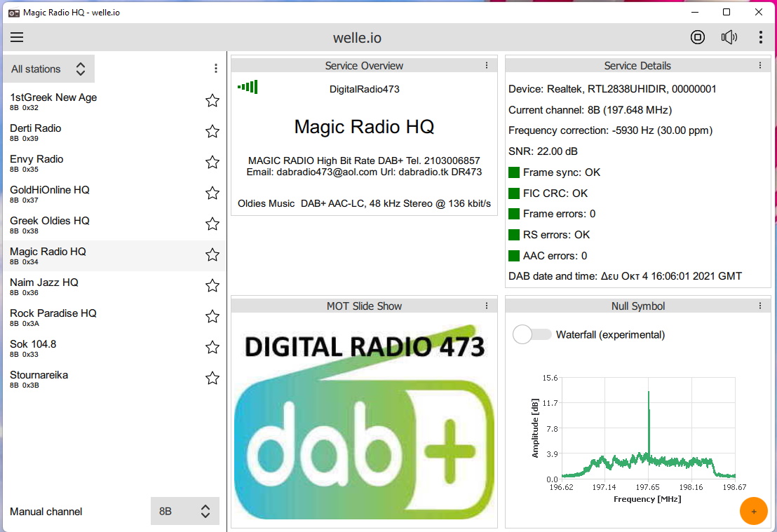Open the Manual channel 8B selector
This screenshot has width=777, height=532.
pyautogui.click(x=185, y=511)
